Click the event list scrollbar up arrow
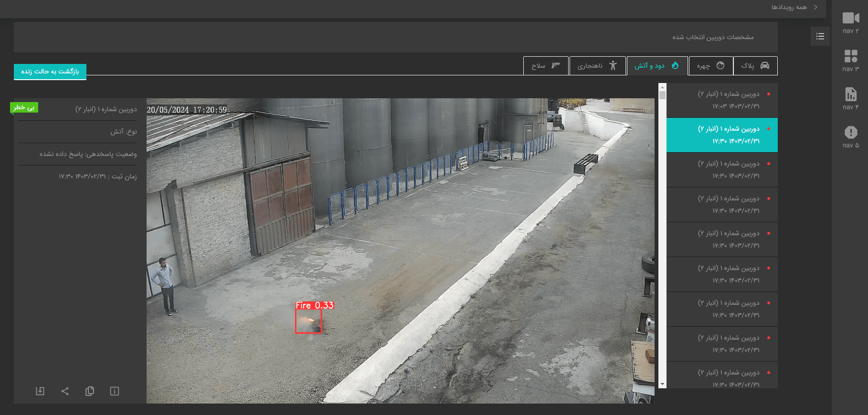Image resolution: width=868 pixels, height=415 pixels. point(662,87)
